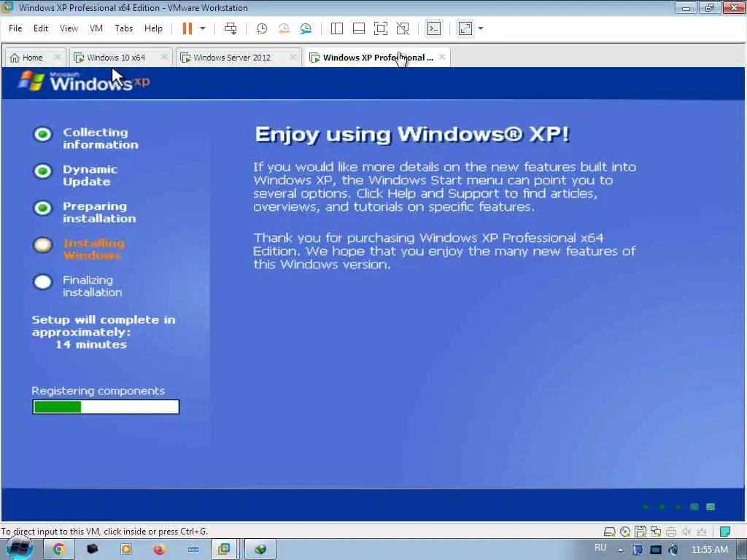Close the Windows Server 2012 tab
The width and height of the screenshot is (747, 560).
(x=293, y=57)
